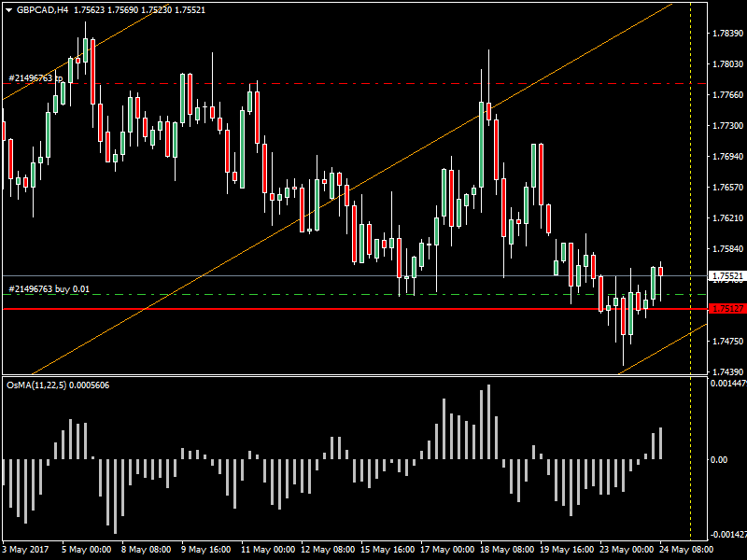Click the 8 May 08:00 time label
The height and width of the screenshot is (560, 747).
146,549
